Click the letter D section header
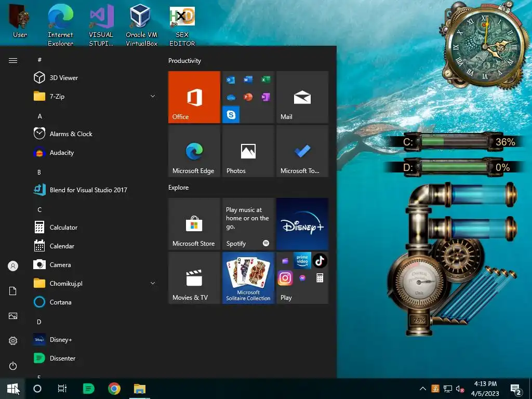The height and width of the screenshot is (399, 532). [x=39, y=322]
